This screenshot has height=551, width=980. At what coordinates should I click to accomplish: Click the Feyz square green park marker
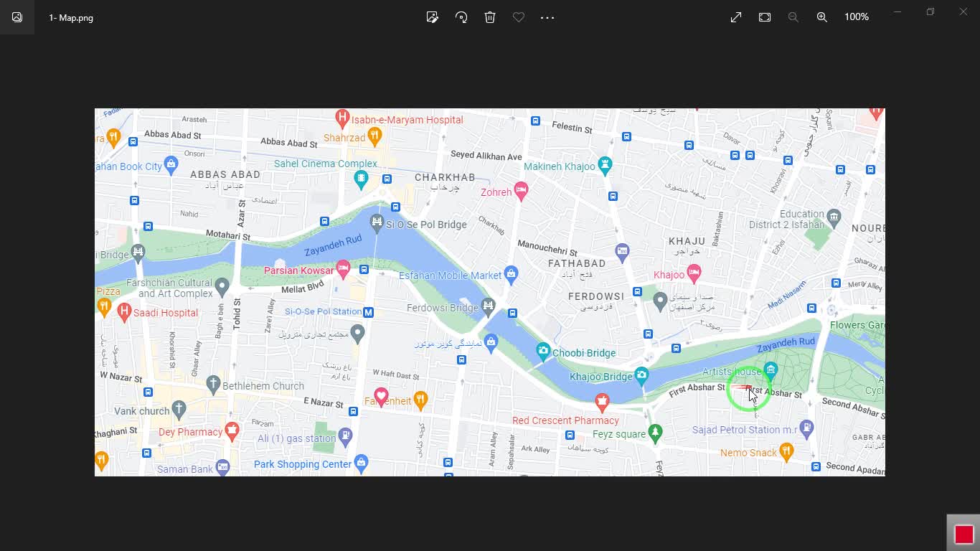(x=655, y=432)
